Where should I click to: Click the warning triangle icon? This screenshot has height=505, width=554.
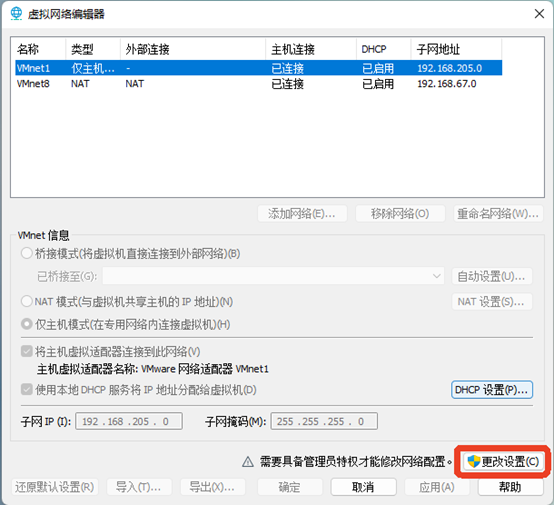coord(248,462)
